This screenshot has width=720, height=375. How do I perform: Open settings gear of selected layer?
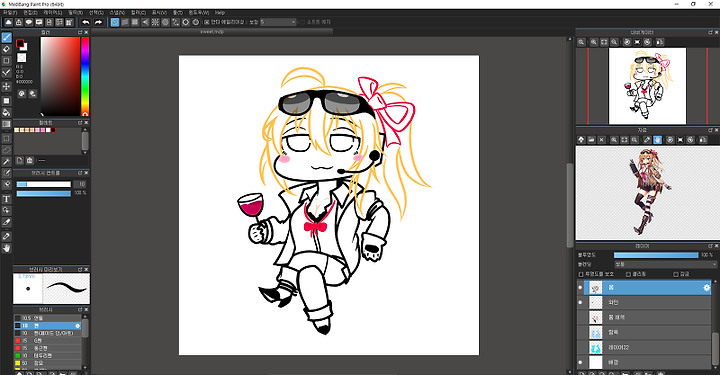click(x=706, y=288)
